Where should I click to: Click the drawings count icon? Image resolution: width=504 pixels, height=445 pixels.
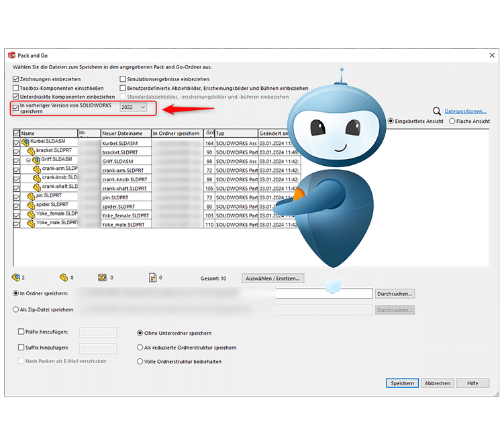pos(102,277)
